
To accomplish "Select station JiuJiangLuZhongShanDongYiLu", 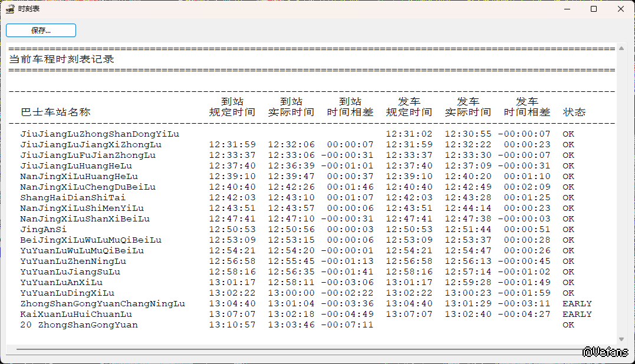I will point(100,134).
